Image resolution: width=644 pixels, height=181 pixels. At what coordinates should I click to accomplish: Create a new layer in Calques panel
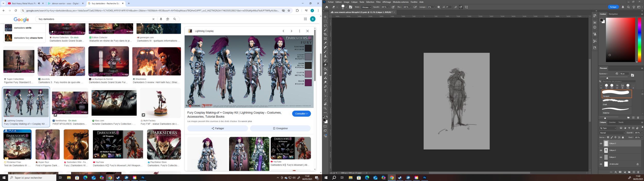pos(634,172)
